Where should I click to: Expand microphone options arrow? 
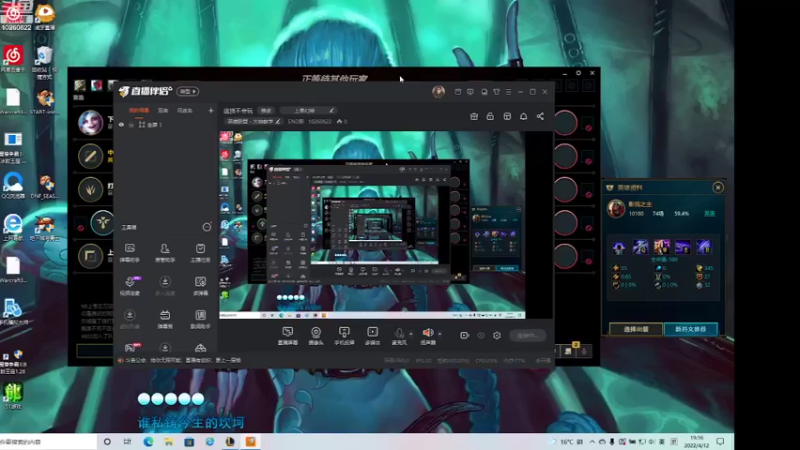click(411, 334)
